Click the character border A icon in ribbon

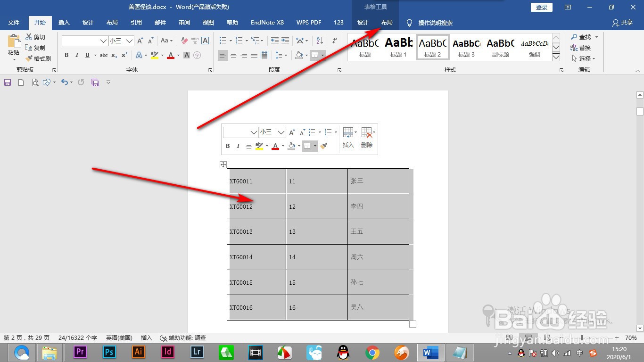pos(205,41)
